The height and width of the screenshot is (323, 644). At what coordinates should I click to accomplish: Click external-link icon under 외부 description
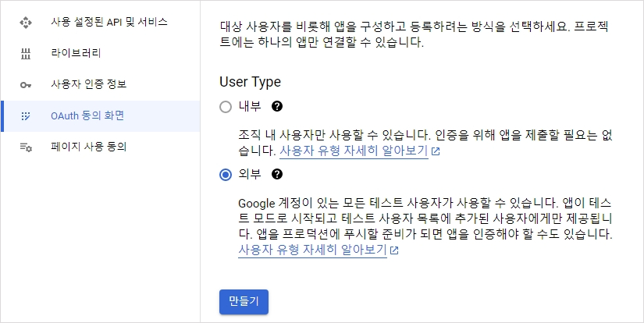click(395, 250)
